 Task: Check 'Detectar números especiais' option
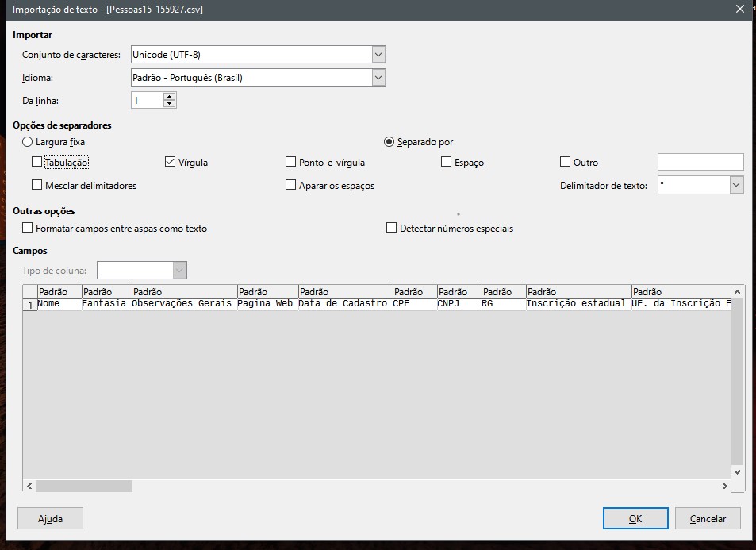[x=391, y=228]
